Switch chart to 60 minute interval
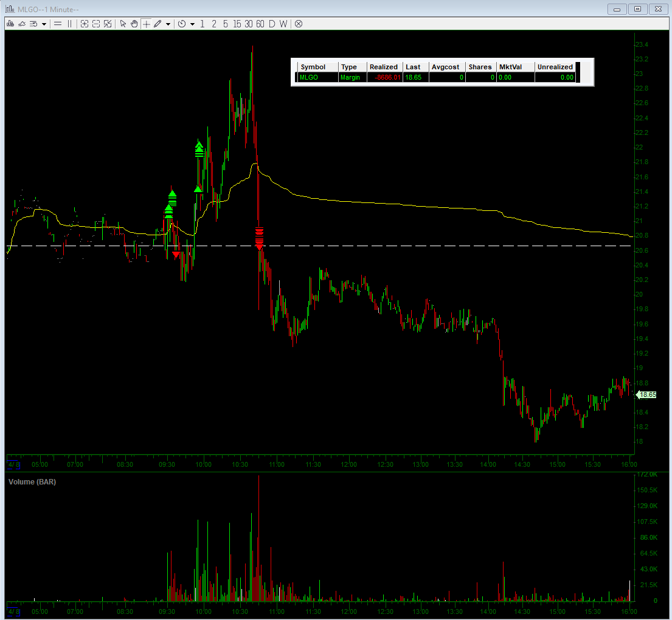The image size is (672, 620). (260, 24)
